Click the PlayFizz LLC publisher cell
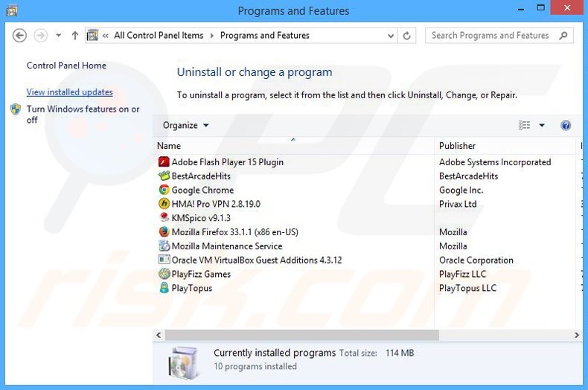 tap(462, 274)
